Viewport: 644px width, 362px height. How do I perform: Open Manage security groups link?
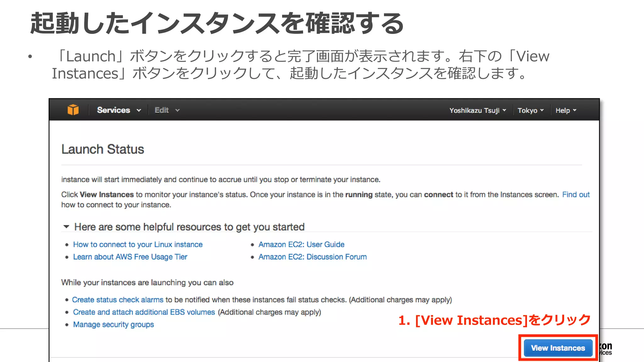tap(114, 325)
